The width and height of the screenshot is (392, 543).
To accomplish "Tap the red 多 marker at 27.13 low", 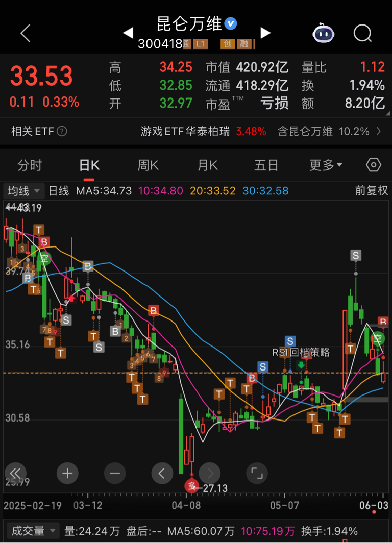I will [192, 486].
